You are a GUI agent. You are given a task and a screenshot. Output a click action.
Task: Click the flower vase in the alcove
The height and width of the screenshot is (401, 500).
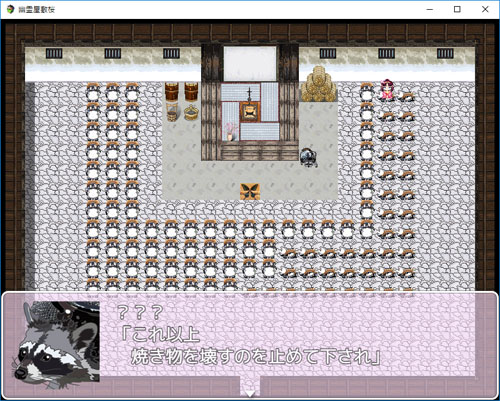click(x=230, y=132)
